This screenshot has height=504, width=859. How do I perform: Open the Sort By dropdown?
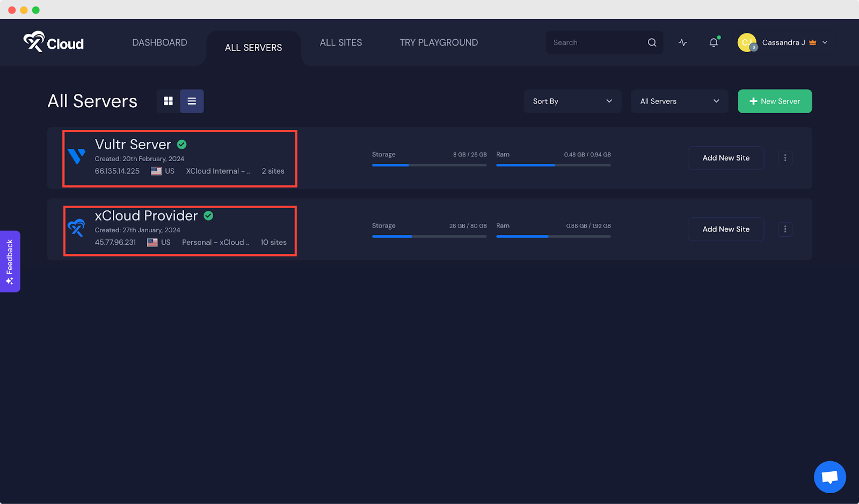coord(572,101)
